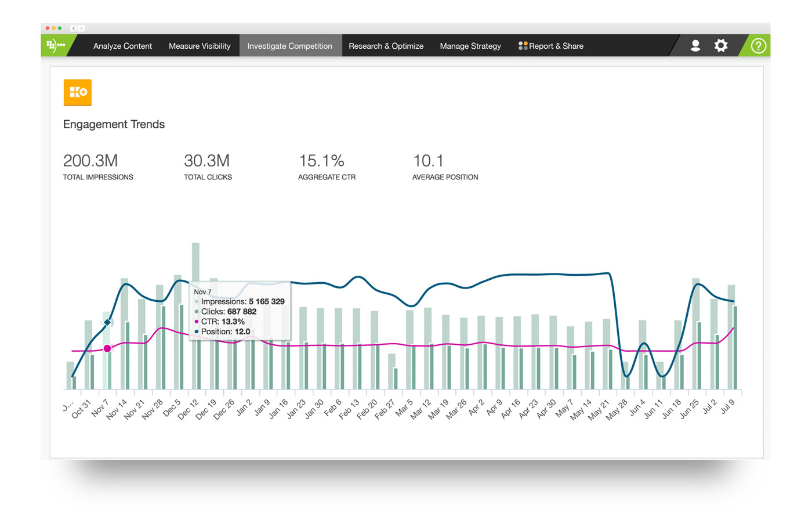Open the Measure Visibility menu
The height and width of the screenshot is (530, 812).
pos(200,46)
